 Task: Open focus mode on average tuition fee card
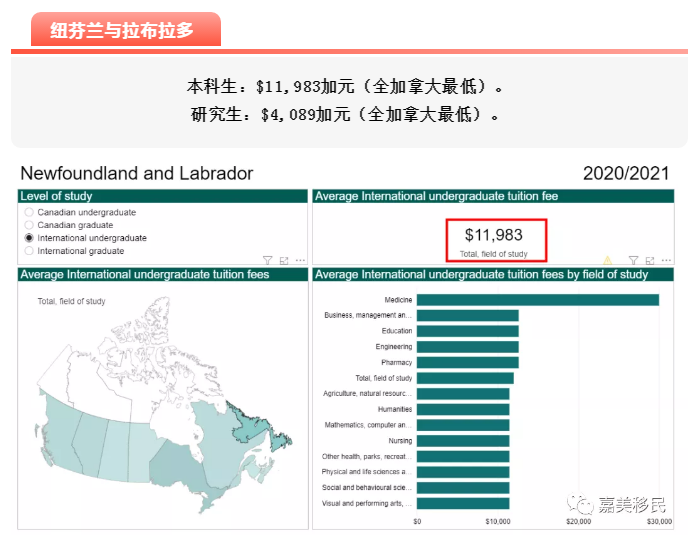[x=649, y=260]
